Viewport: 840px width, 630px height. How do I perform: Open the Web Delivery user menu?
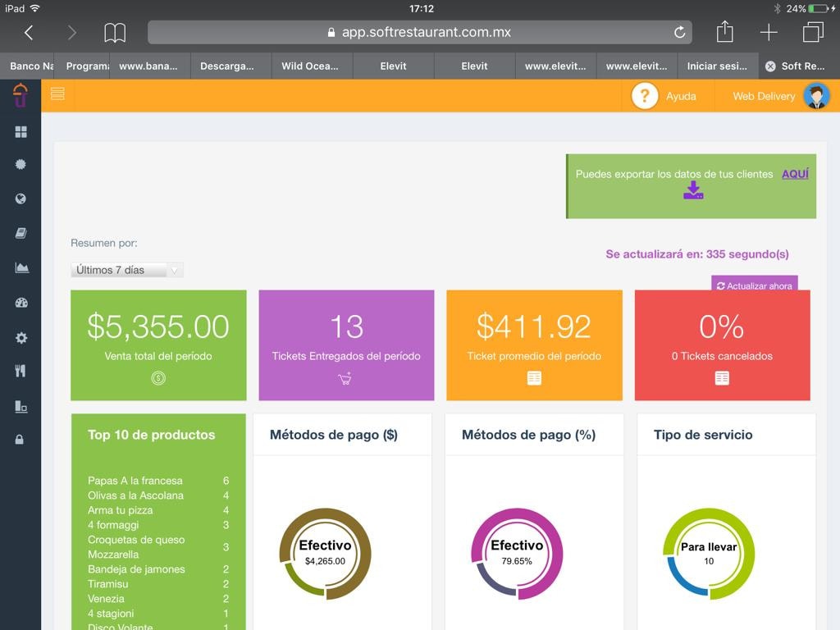779,96
